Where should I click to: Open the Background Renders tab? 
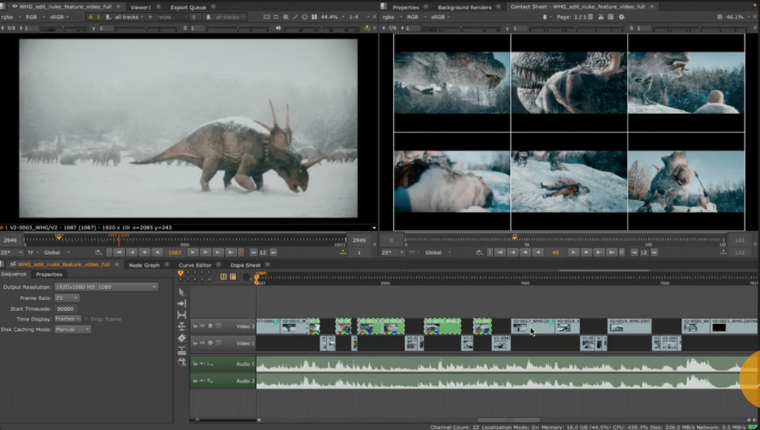464,7
